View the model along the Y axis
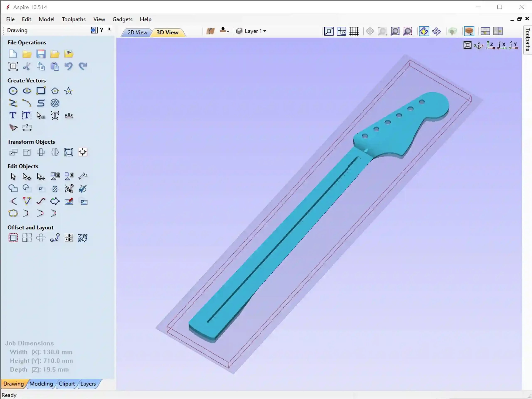The image size is (532, 399). [514, 45]
